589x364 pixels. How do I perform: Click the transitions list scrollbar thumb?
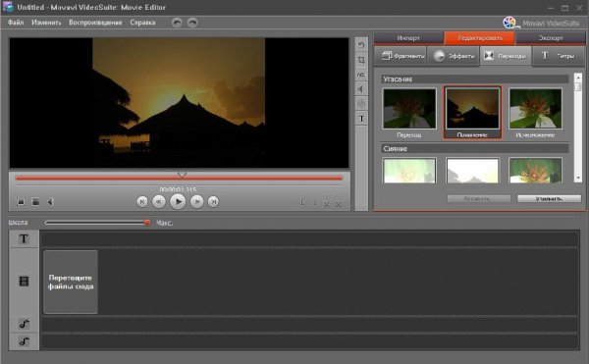pyautogui.click(x=578, y=86)
